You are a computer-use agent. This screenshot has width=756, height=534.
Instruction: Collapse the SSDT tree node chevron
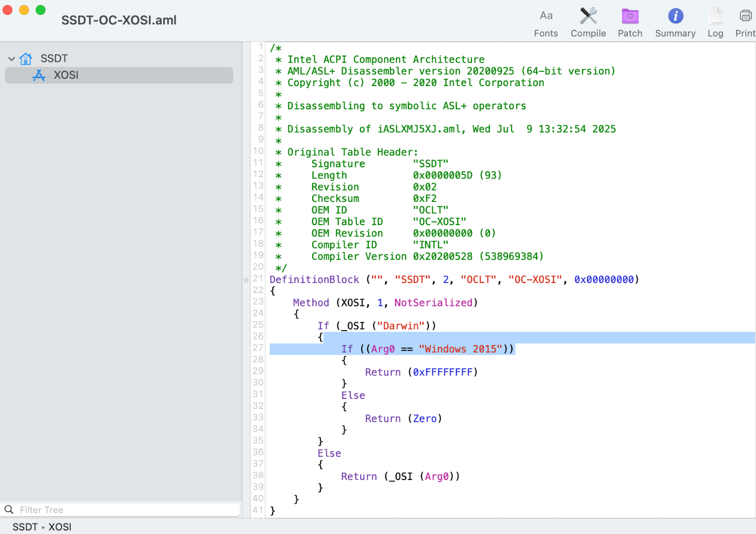click(11, 59)
